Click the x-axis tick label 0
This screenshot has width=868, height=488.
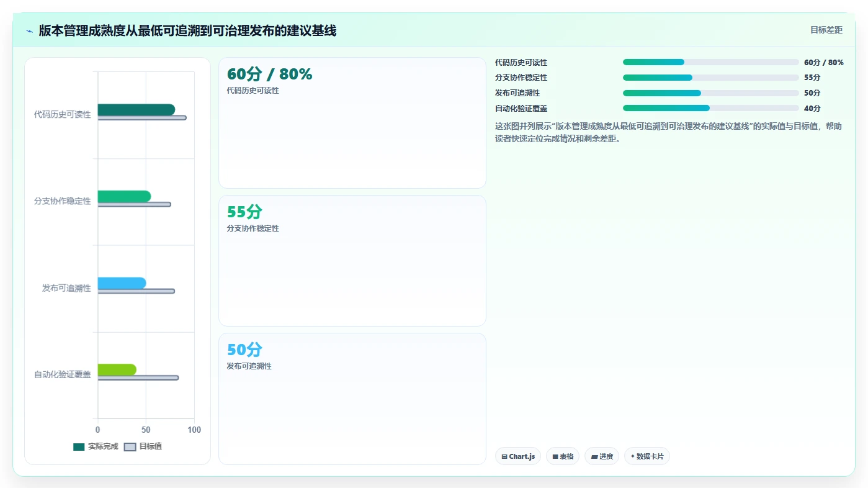97,430
